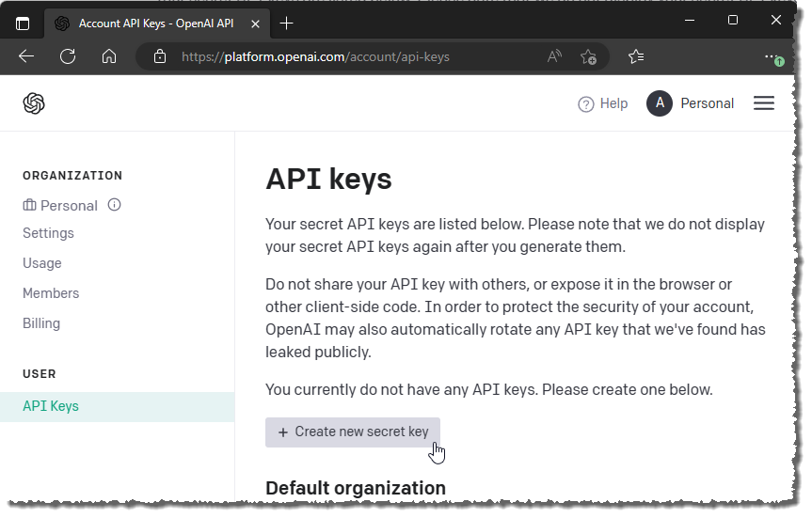Open the account avatar labeled A
The width and height of the screenshot is (812, 518).
pos(660,103)
